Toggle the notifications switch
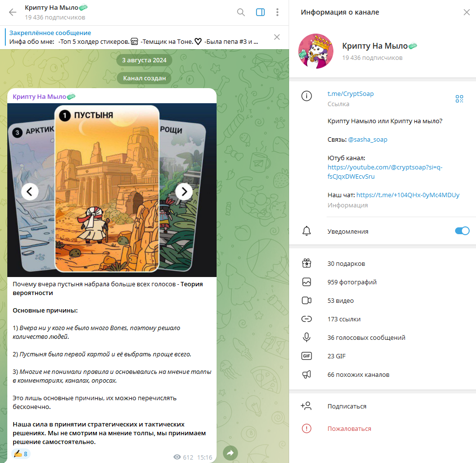Viewport: 476px width, 463px height. pos(462,231)
